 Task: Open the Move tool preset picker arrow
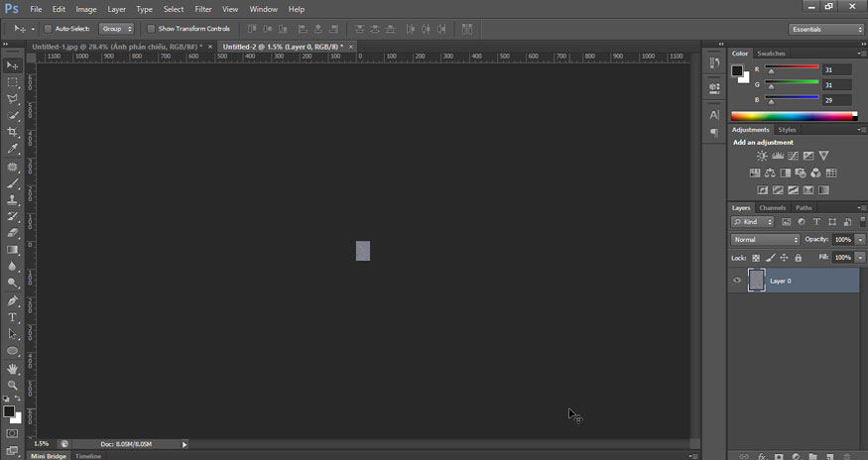pyautogui.click(x=33, y=30)
